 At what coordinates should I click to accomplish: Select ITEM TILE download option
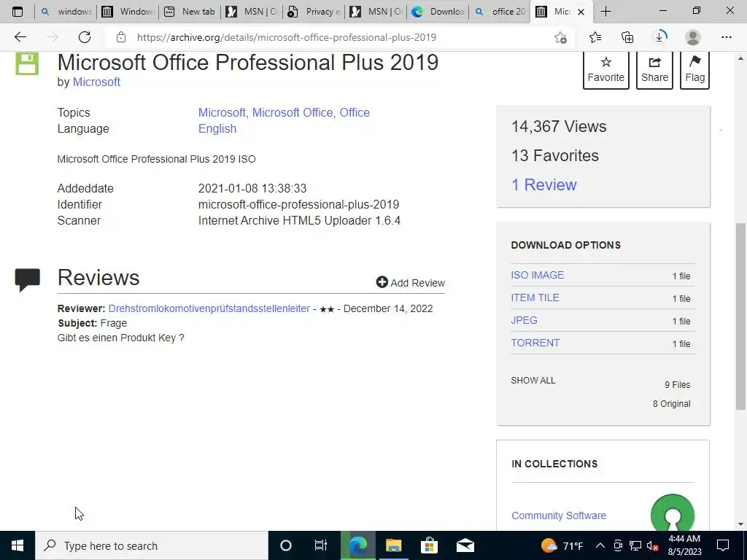535,297
